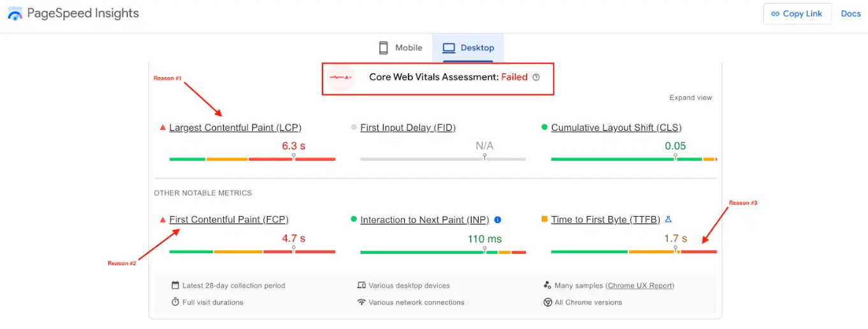The image size is (868, 329).
Task: Open Interaction to Next Paint (INP) link
Action: pos(424,220)
